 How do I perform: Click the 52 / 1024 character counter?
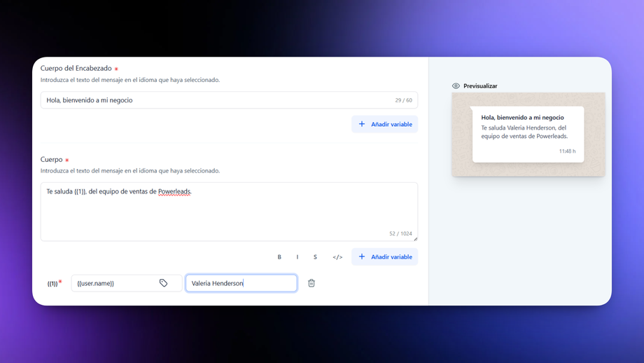tap(400, 233)
